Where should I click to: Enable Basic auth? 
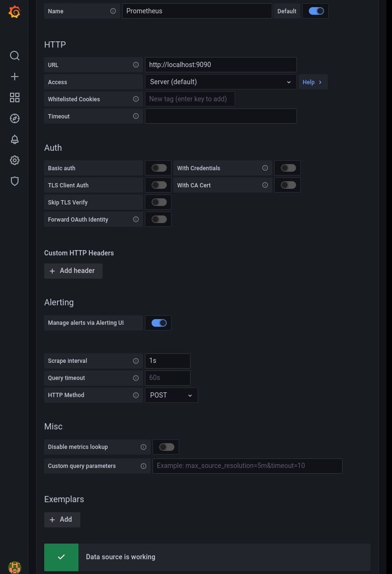[158, 167]
